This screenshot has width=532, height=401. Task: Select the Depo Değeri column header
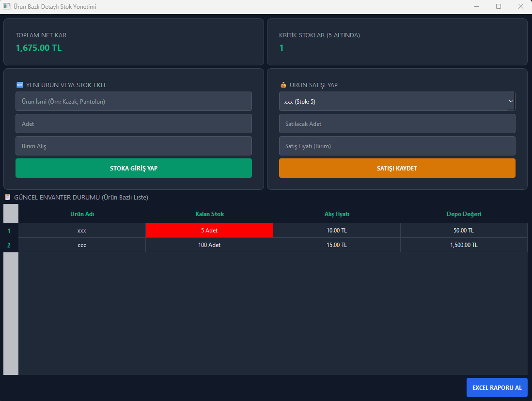(x=464, y=214)
